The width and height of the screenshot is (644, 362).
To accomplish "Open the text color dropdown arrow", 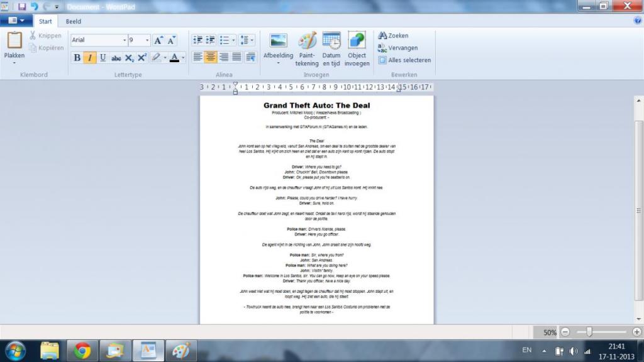I will point(183,58).
